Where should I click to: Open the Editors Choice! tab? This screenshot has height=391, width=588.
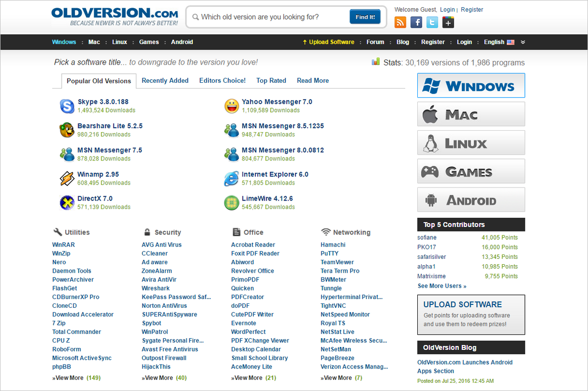pyautogui.click(x=223, y=81)
